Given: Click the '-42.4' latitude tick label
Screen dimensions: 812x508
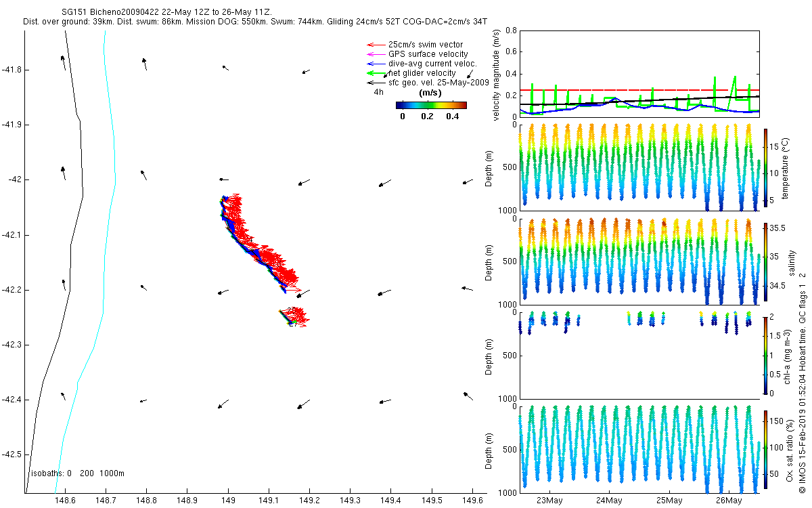Looking at the screenshot, I should point(12,400).
